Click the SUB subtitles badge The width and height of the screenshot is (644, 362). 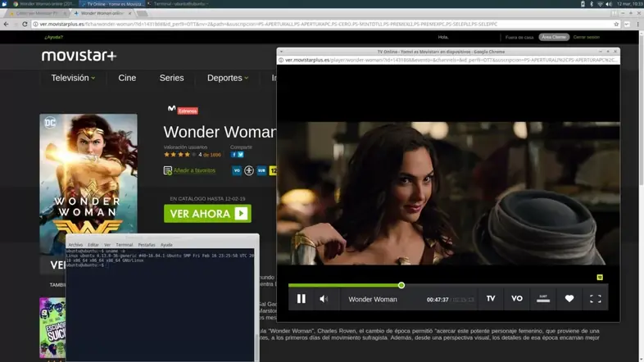pyautogui.click(x=261, y=170)
